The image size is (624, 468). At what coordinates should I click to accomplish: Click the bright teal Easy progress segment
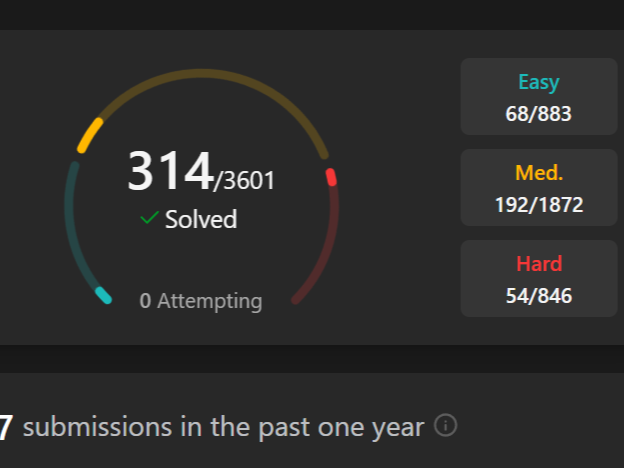[x=103, y=295]
